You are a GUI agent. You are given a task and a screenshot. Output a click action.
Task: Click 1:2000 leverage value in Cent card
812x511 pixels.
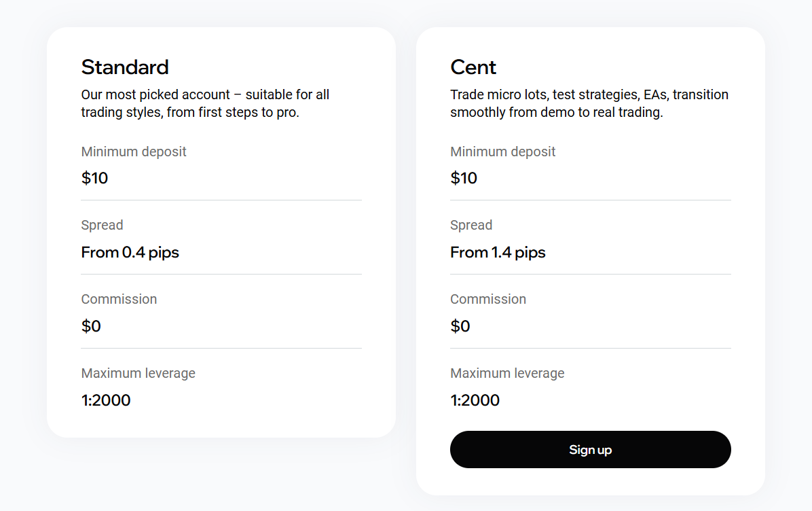475,400
